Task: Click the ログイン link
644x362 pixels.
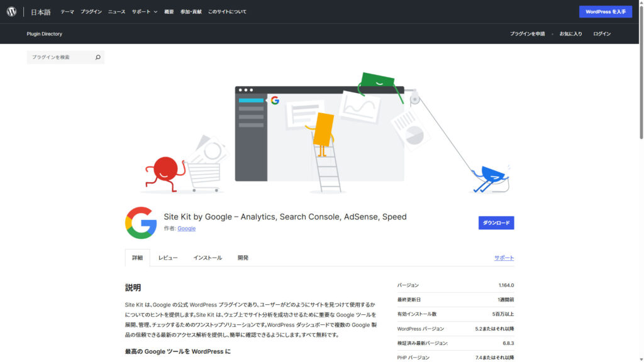Action: (602, 34)
